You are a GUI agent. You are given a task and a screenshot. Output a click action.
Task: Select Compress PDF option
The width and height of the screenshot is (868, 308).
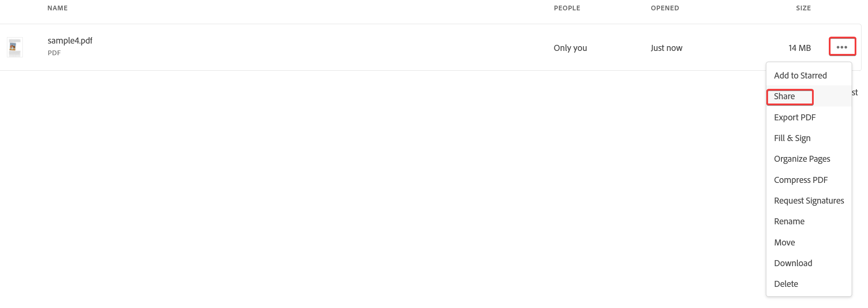coord(800,180)
